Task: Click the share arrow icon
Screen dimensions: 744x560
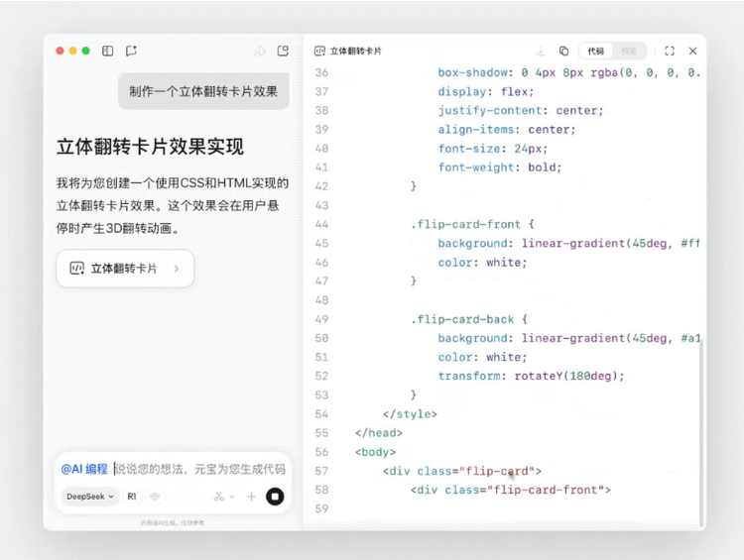Action: tap(260, 51)
